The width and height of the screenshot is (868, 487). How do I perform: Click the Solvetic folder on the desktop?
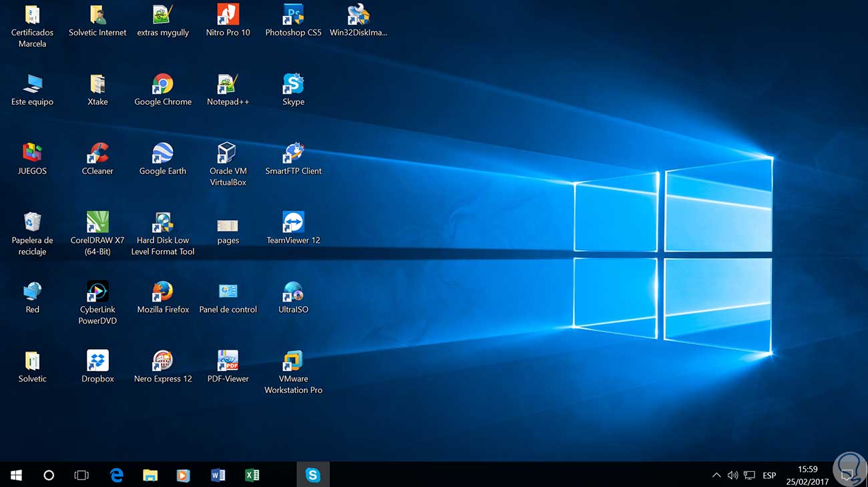[x=32, y=368]
